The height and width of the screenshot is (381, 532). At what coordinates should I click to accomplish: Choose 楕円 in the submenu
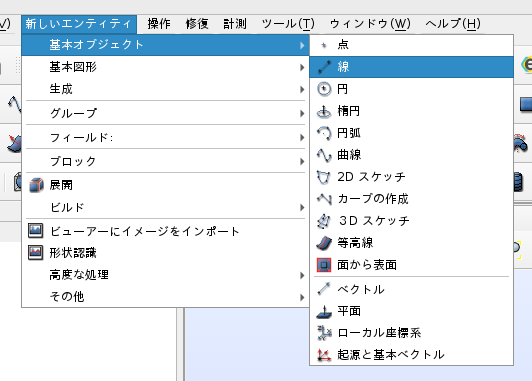click(x=411, y=111)
